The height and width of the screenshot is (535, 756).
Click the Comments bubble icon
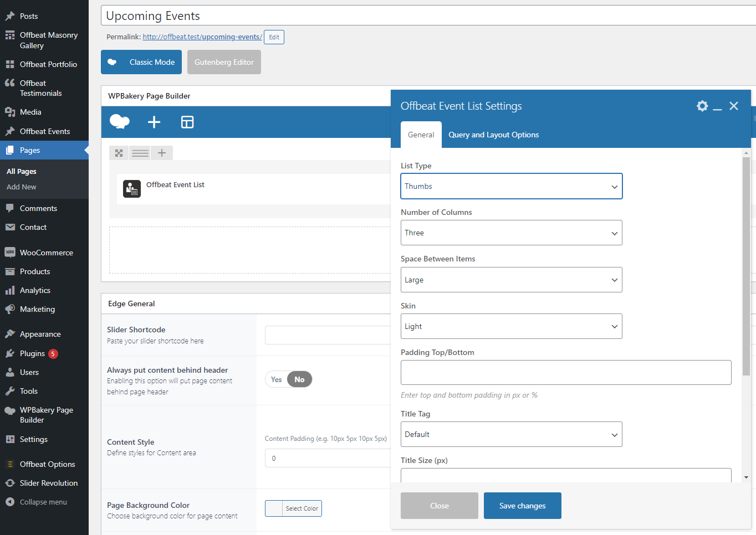point(10,208)
